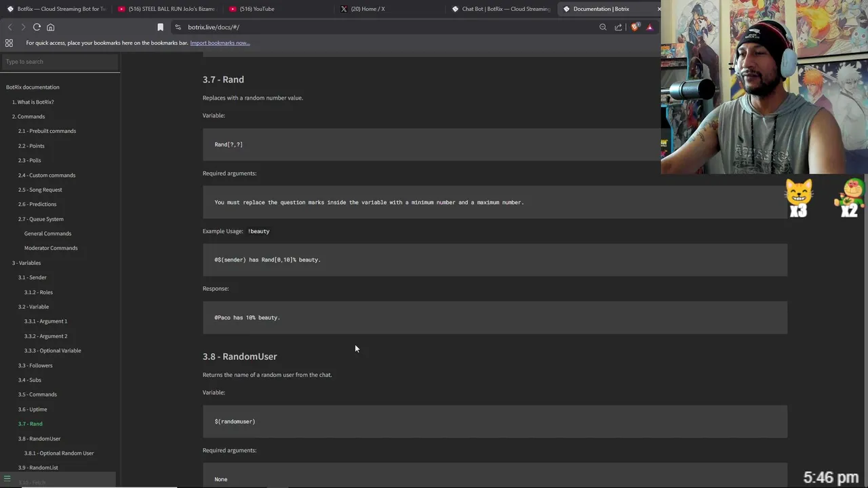Open 3.6 - Uptime in sidebar
The image size is (868, 488).
point(33,409)
